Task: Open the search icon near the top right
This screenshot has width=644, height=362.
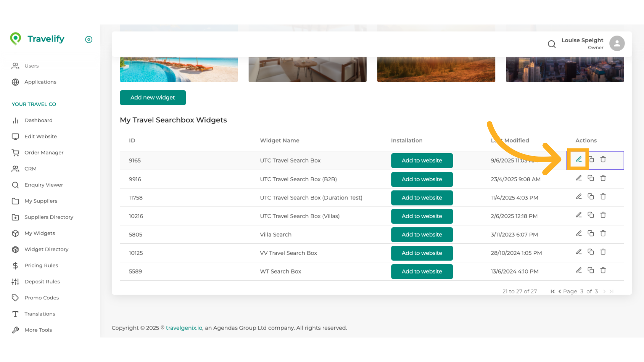Action: click(x=551, y=44)
